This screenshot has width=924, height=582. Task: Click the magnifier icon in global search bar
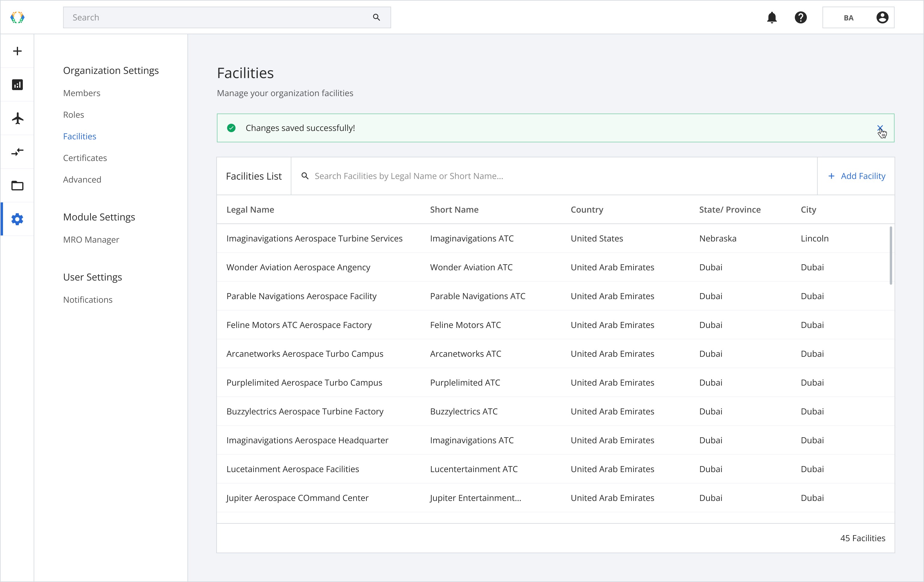click(376, 17)
